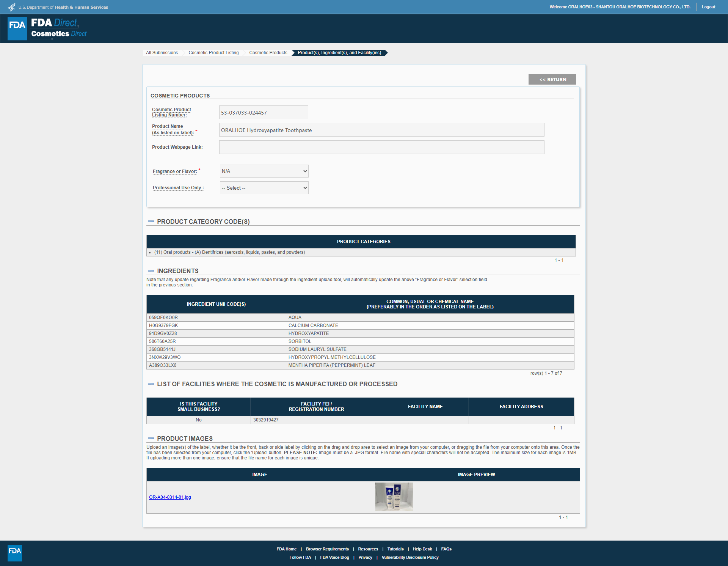
Task: Collapse the Ingredients section
Action: click(151, 271)
